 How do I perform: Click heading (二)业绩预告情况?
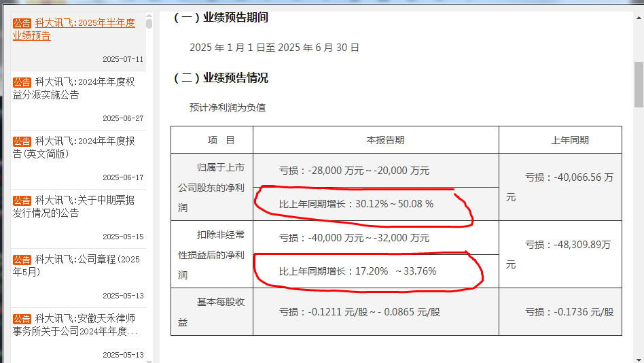pos(221,77)
